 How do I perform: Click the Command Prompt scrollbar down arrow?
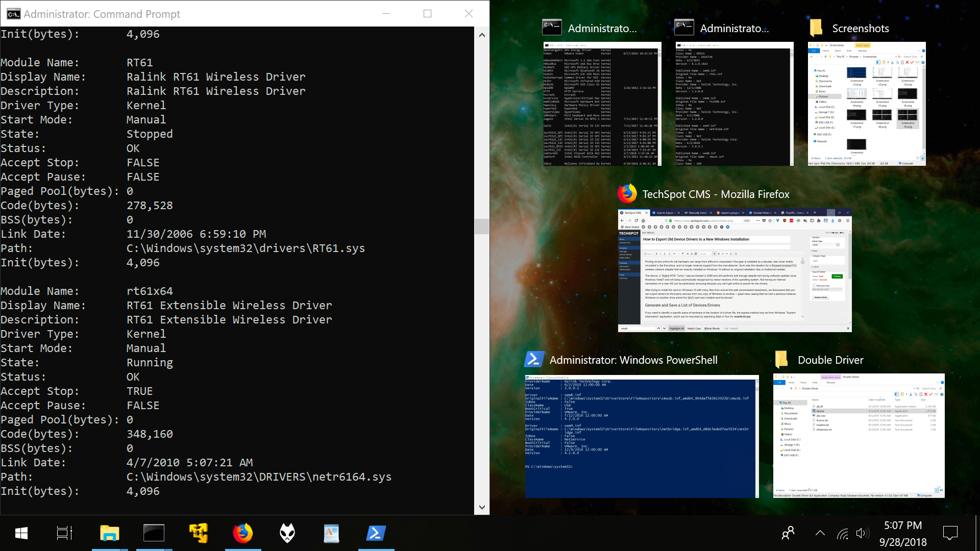tap(482, 507)
